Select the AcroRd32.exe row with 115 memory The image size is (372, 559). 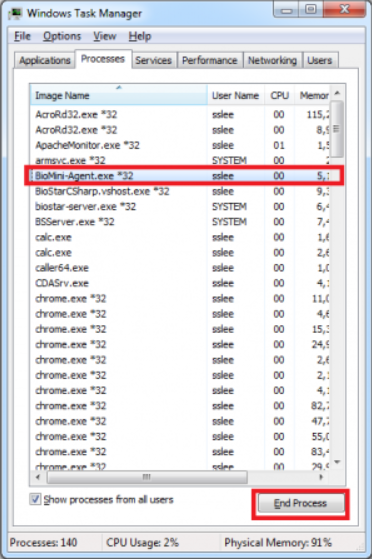180,114
